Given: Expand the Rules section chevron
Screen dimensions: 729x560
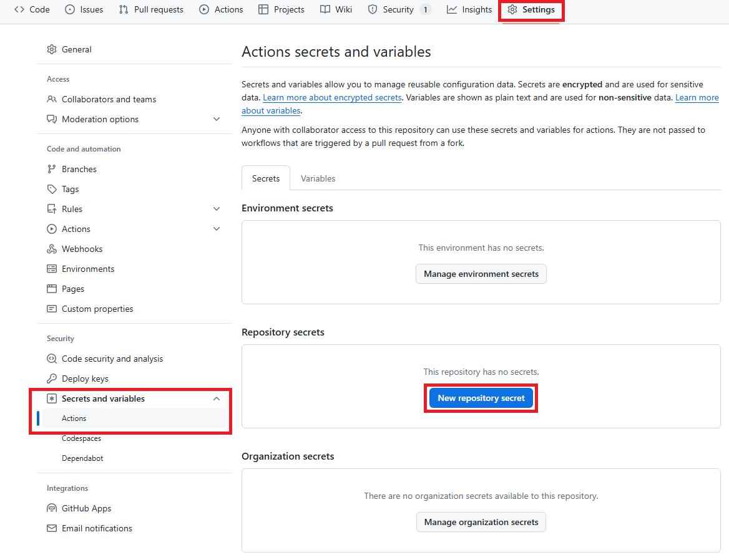Looking at the screenshot, I should pyautogui.click(x=217, y=209).
